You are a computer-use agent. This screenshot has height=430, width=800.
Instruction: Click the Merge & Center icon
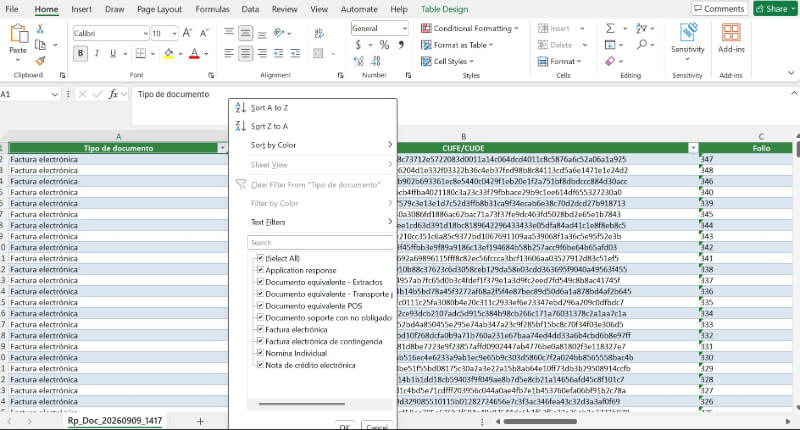(x=318, y=53)
